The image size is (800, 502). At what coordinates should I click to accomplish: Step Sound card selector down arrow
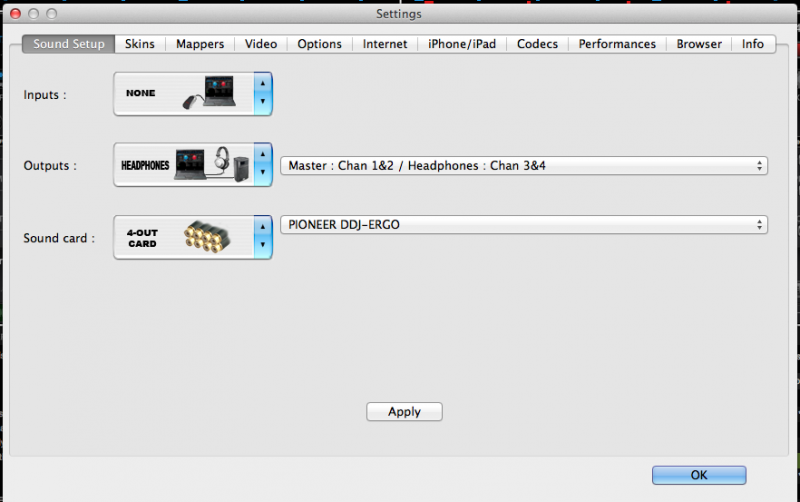pyautogui.click(x=263, y=245)
